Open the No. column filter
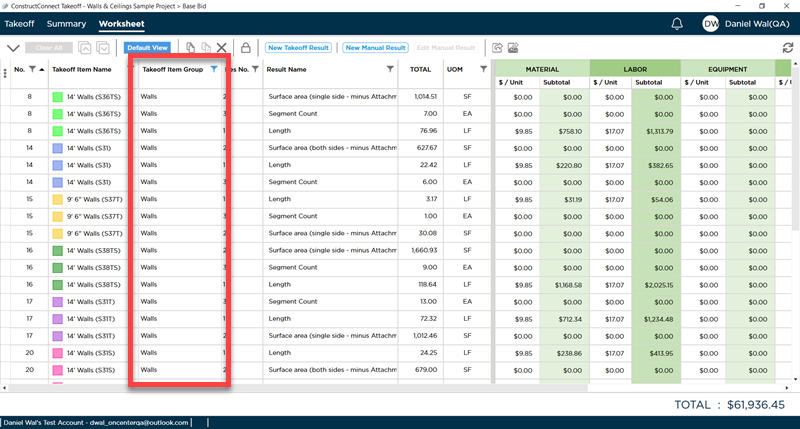The image size is (800, 429). [32, 69]
